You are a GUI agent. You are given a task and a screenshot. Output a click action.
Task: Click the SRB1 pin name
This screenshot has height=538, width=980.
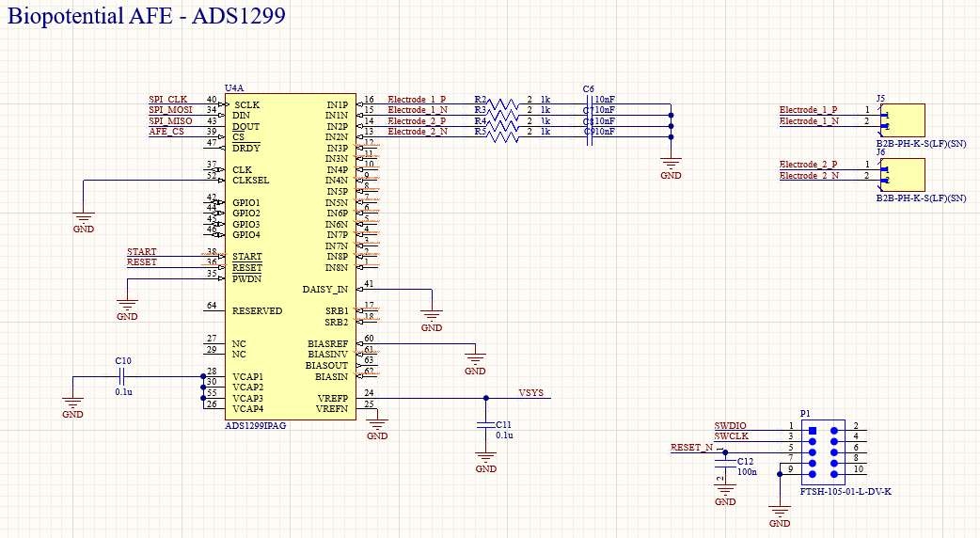pyautogui.click(x=337, y=310)
